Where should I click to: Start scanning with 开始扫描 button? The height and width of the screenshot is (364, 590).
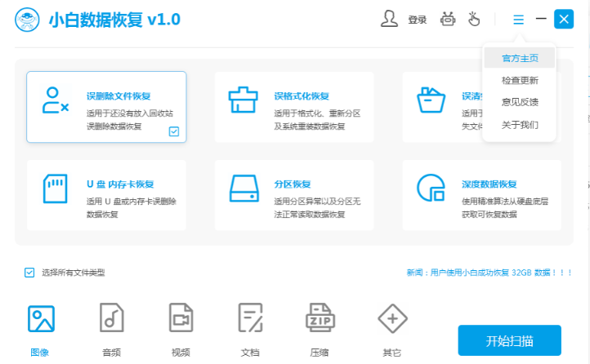point(509,340)
